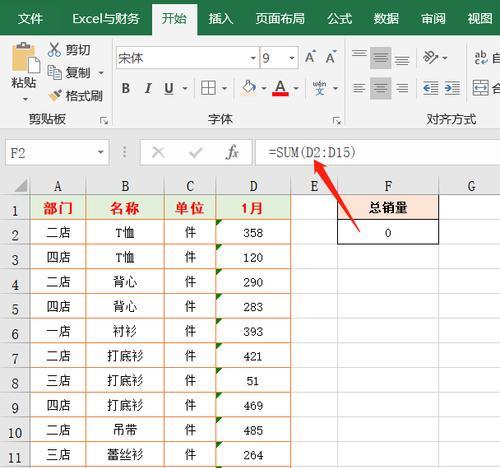
Task: Apply red font color A
Action: click(x=280, y=88)
